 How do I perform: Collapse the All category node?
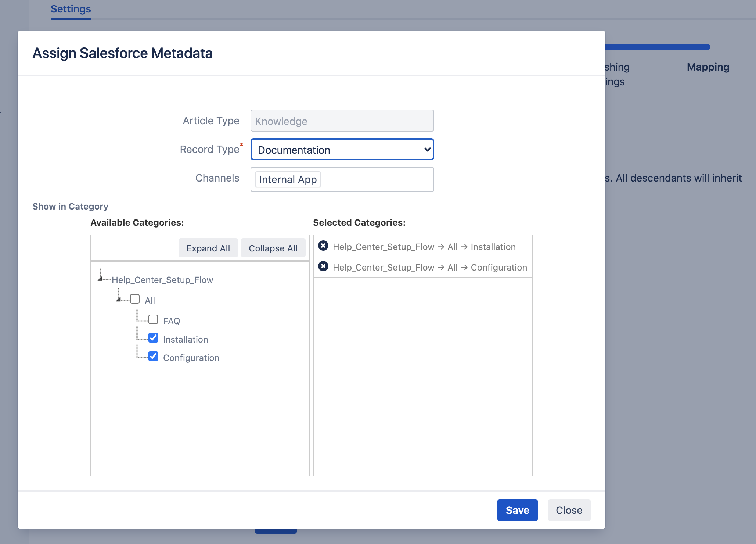pos(118,299)
